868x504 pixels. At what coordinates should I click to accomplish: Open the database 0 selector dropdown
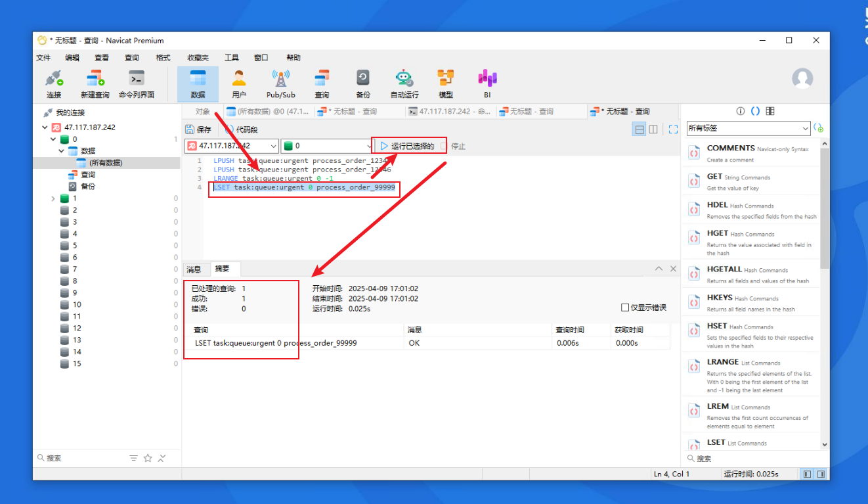tap(326, 146)
